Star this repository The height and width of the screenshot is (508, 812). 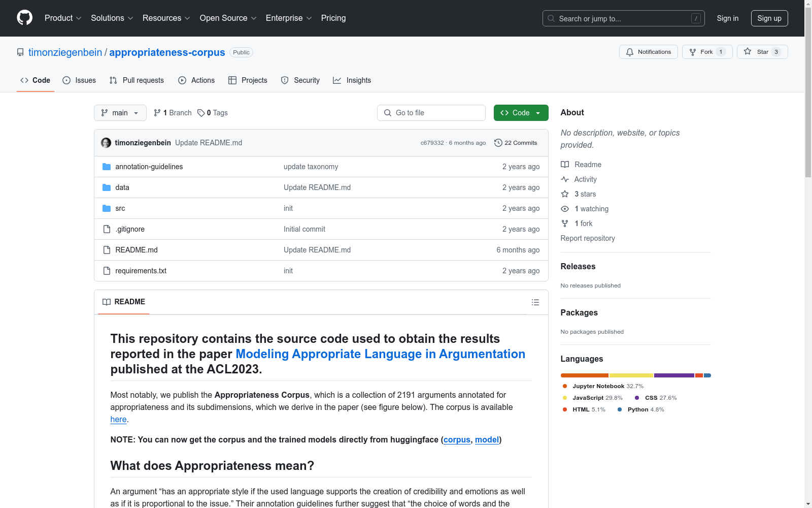[762, 52]
